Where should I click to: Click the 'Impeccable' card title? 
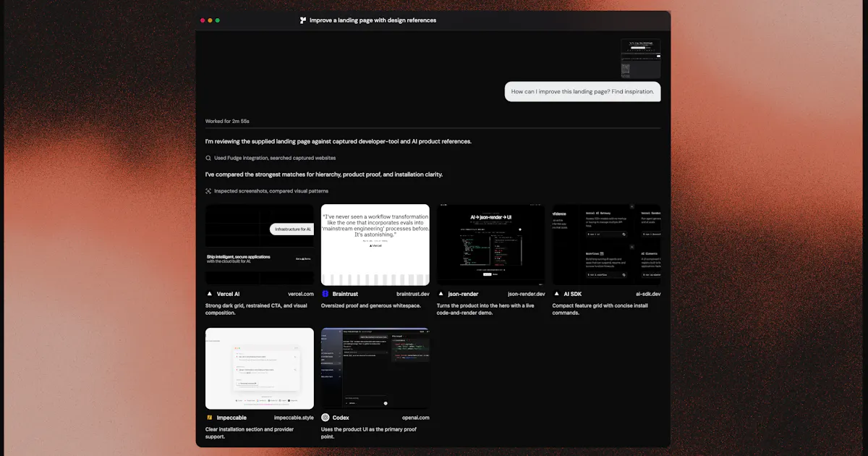pos(231,418)
